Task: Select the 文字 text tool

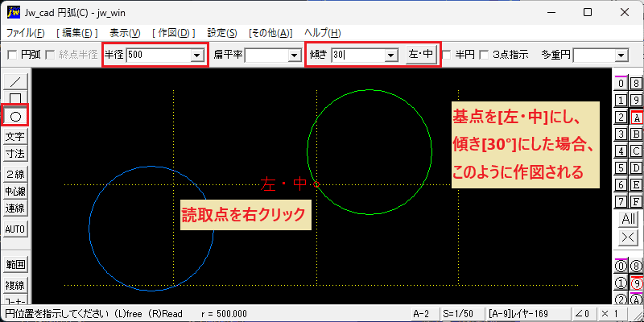Action: (15, 137)
